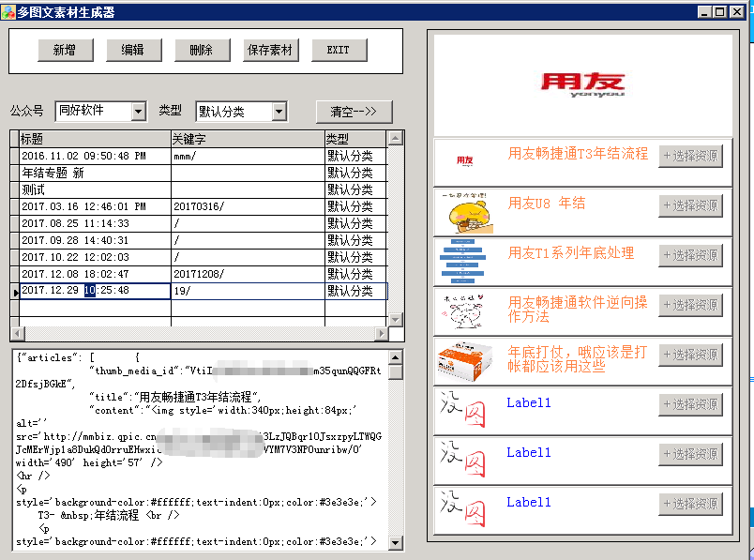The image size is (754, 560).
Task: Click the second blue Label1 text
Action: pos(529,452)
